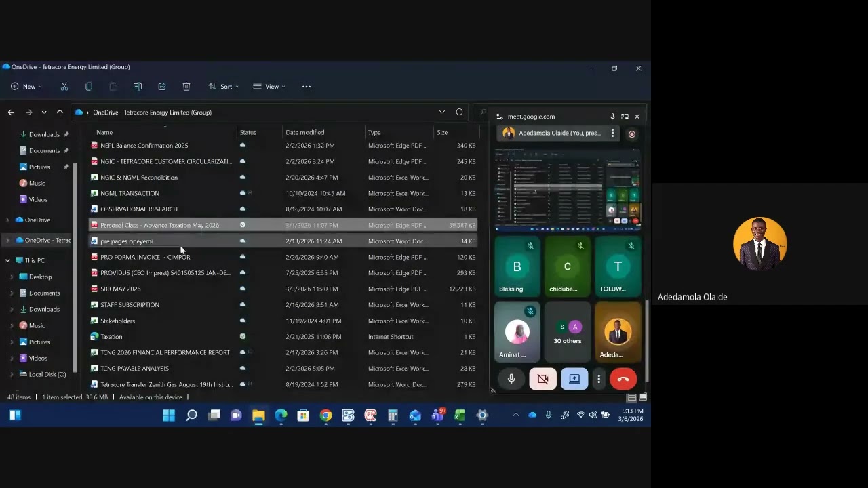Refresh the OneDrive folder view
Screen dimensions: 868x488
click(459, 112)
